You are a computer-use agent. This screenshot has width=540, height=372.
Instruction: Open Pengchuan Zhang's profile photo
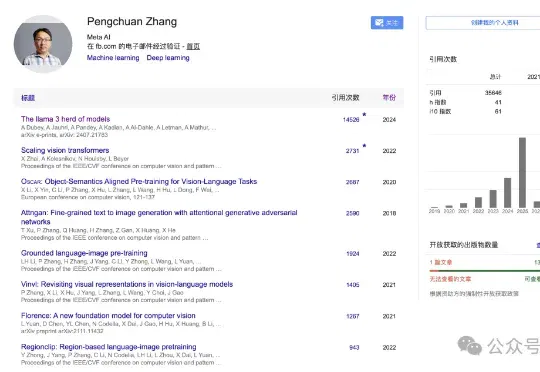[43, 44]
